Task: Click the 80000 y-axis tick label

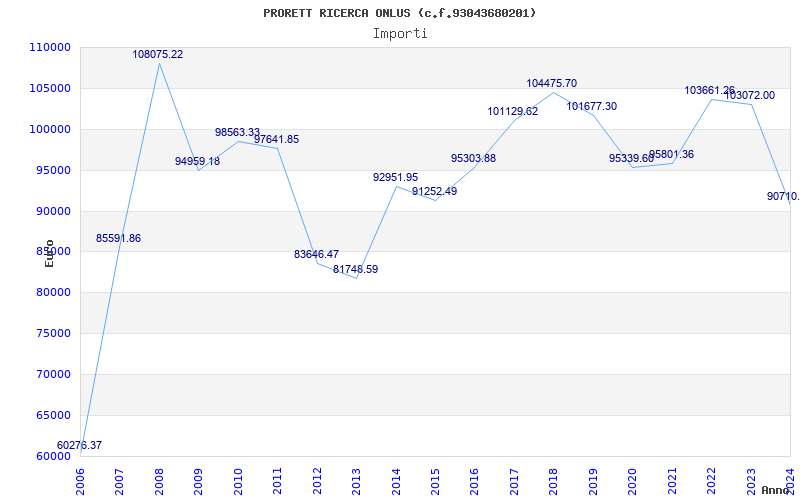Action: (53, 292)
